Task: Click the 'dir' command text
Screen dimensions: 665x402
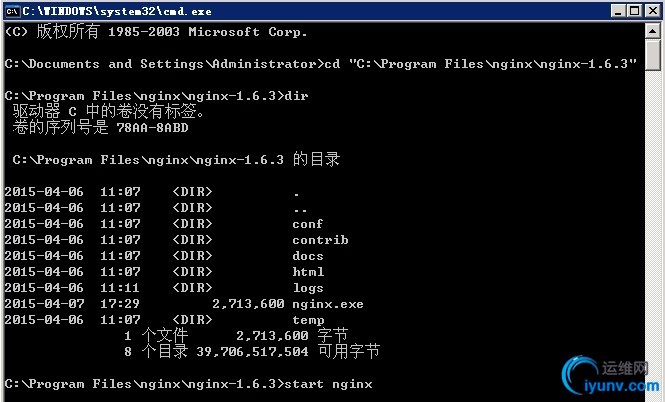Action: pyautogui.click(x=296, y=96)
